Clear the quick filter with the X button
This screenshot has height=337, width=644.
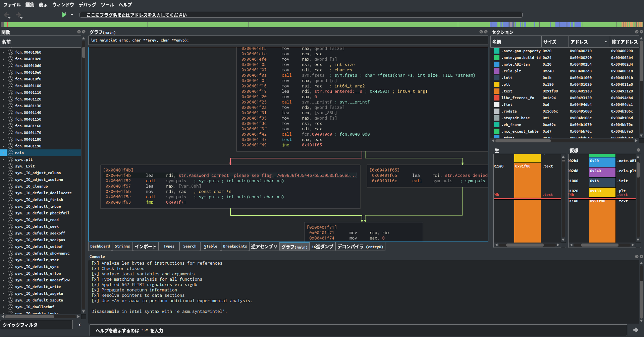coord(79,325)
